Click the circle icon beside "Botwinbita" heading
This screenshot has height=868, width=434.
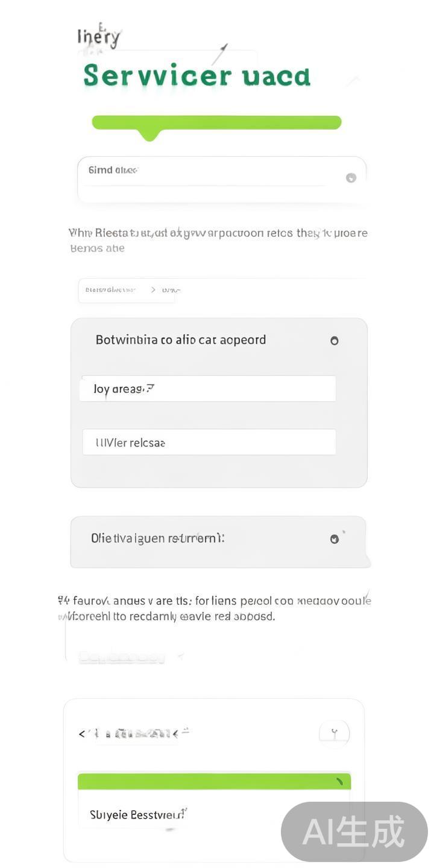334,341
